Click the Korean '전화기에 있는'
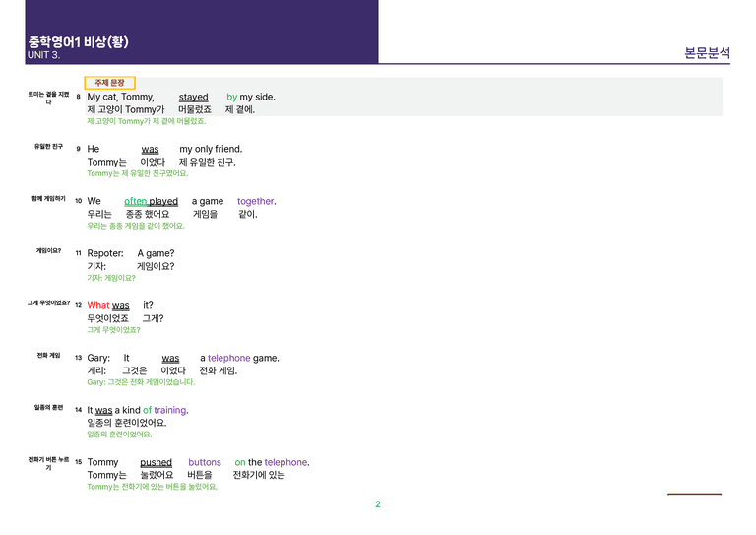This screenshot has height=535, width=756. 259,475
